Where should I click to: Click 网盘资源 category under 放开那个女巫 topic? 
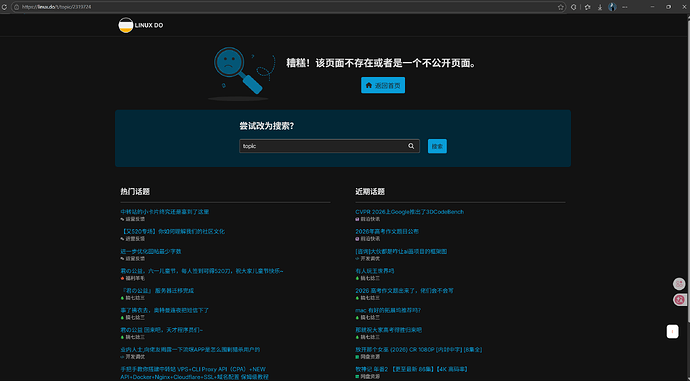pyautogui.click(x=367, y=357)
